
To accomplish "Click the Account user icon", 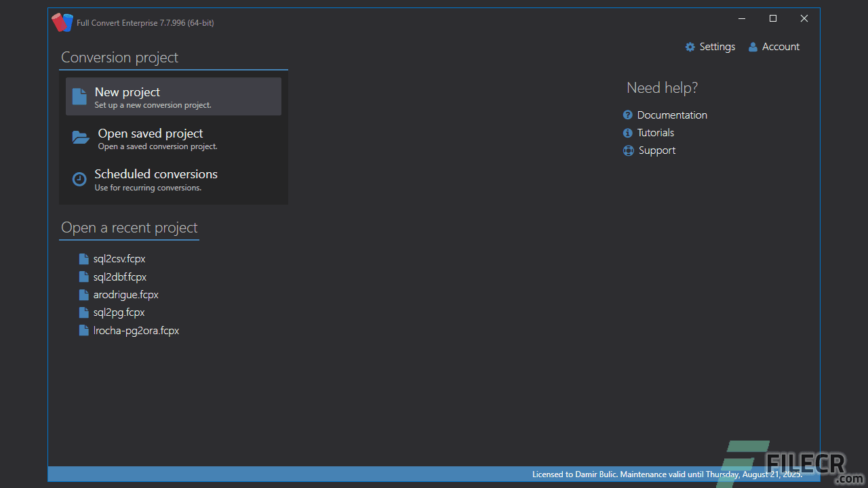I will pyautogui.click(x=753, y=47).
